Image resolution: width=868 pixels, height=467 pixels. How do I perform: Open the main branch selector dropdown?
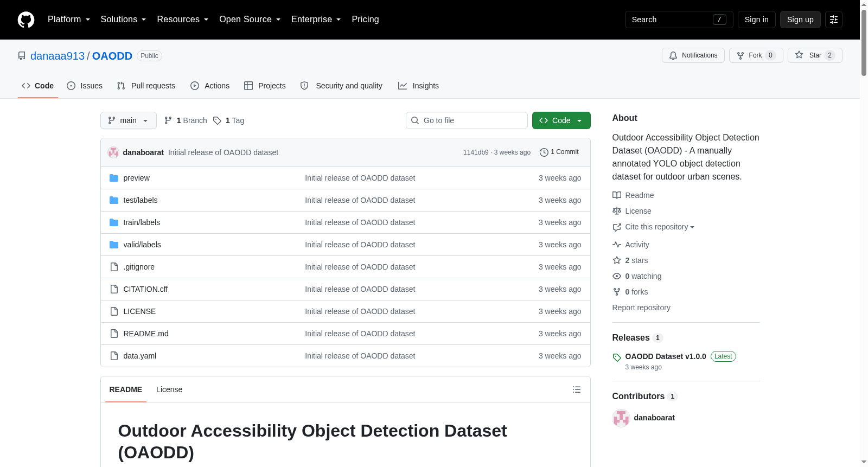(129, 120)
